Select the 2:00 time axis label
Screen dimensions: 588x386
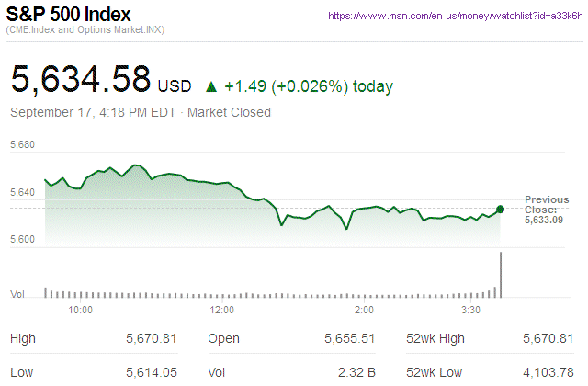click(x=364, y=311)
